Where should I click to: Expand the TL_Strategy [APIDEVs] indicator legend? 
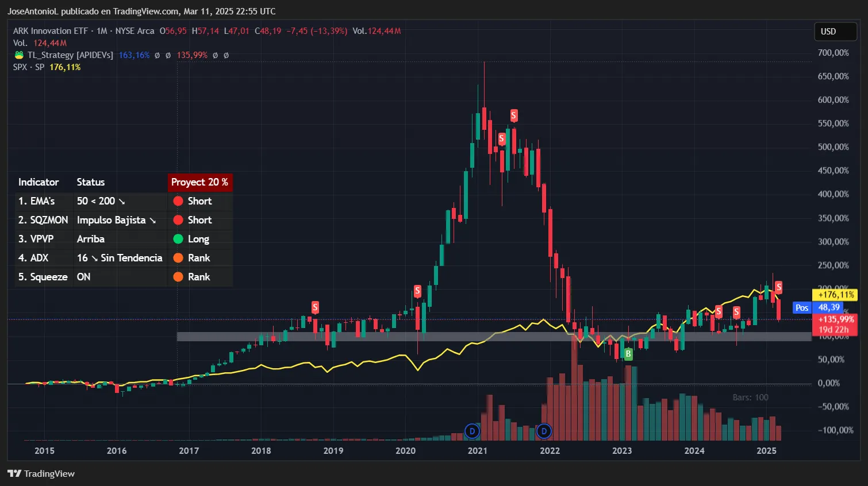(x=70, y=55)
